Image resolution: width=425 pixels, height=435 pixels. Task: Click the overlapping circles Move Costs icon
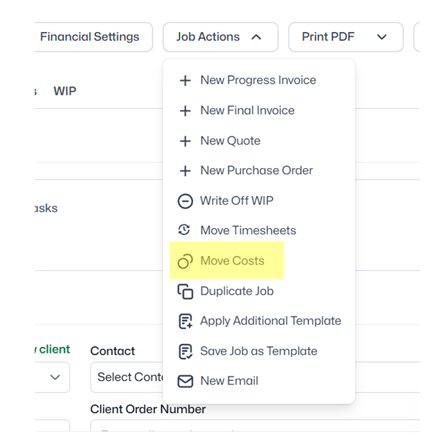click(185, 261)
